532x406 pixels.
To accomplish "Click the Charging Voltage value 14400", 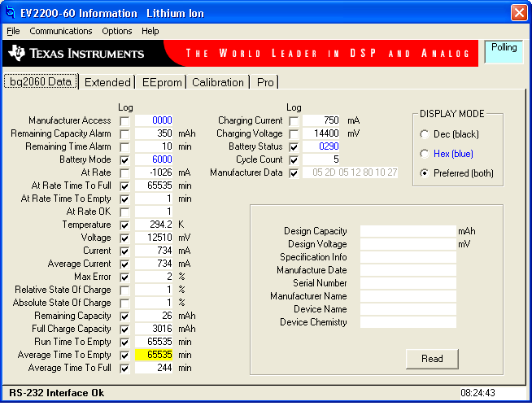I will tap(321, 133).
